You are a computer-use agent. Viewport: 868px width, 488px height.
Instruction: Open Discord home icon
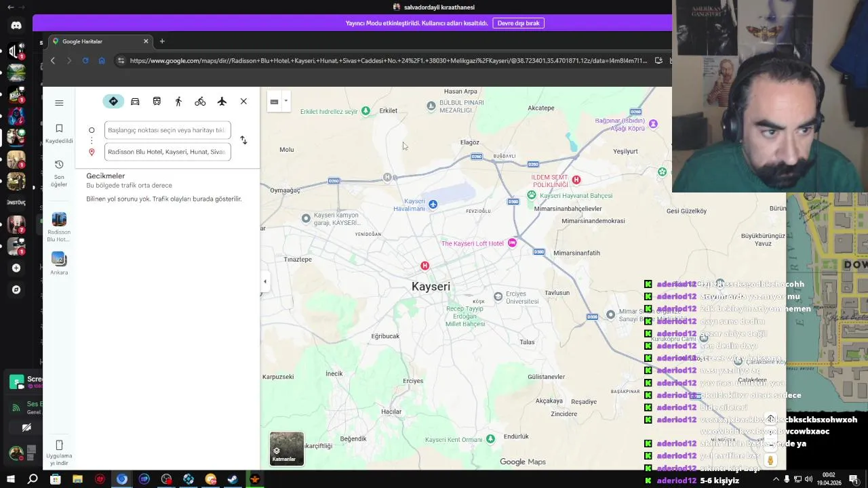click(x=16, y=25)
